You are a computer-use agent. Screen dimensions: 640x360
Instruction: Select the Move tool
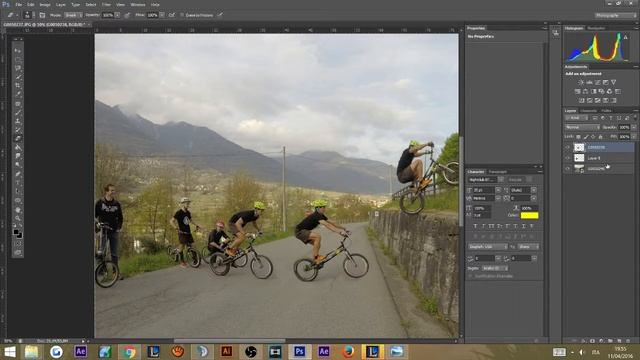[18, 50]
